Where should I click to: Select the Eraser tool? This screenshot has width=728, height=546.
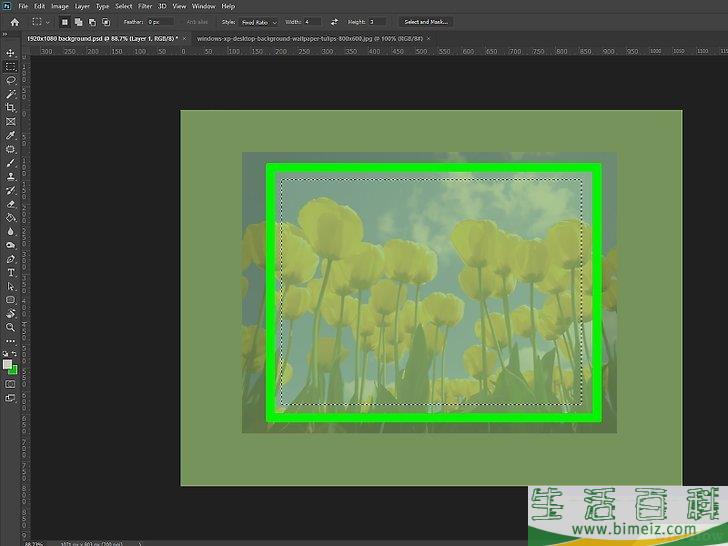pos(11,204)
